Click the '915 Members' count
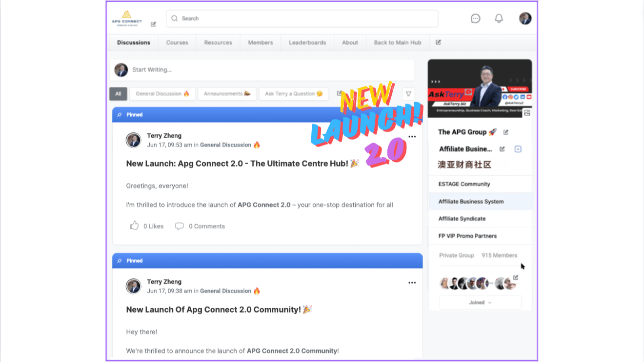 point(499,256)
